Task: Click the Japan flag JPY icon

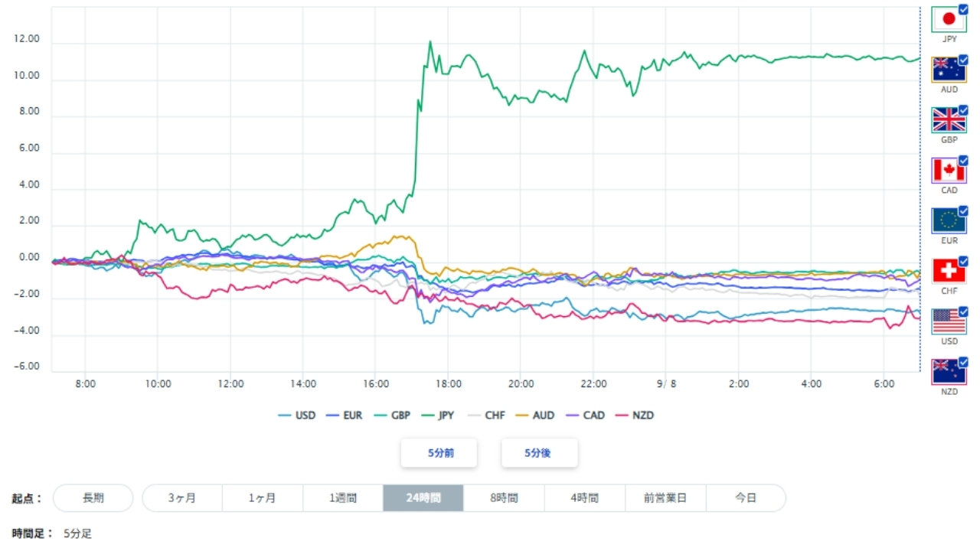Action: click(949, 19)
